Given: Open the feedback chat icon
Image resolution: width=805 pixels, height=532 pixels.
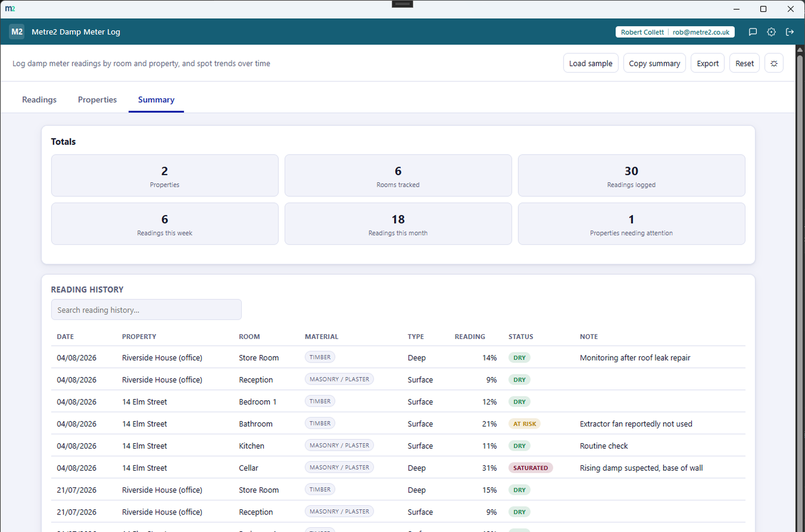Looking at the screenshot, I should coord(753,32).
